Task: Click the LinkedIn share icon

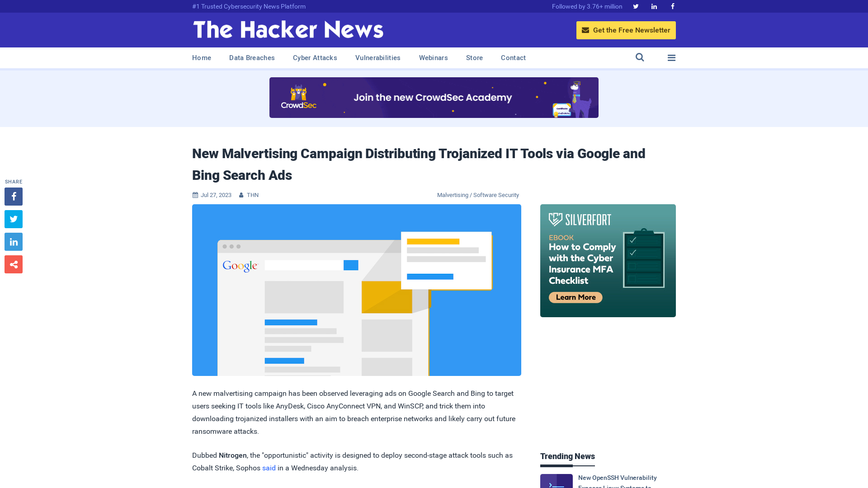Action: tap(13, 242)
